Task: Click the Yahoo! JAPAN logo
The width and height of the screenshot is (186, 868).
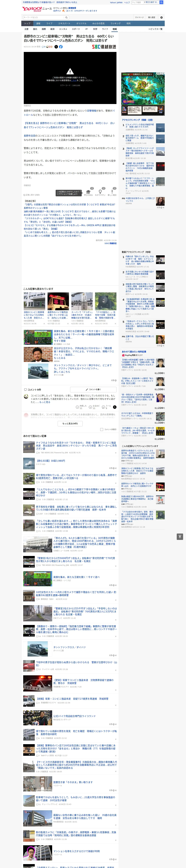Action: pyautogui.click(x=32, y=9)
